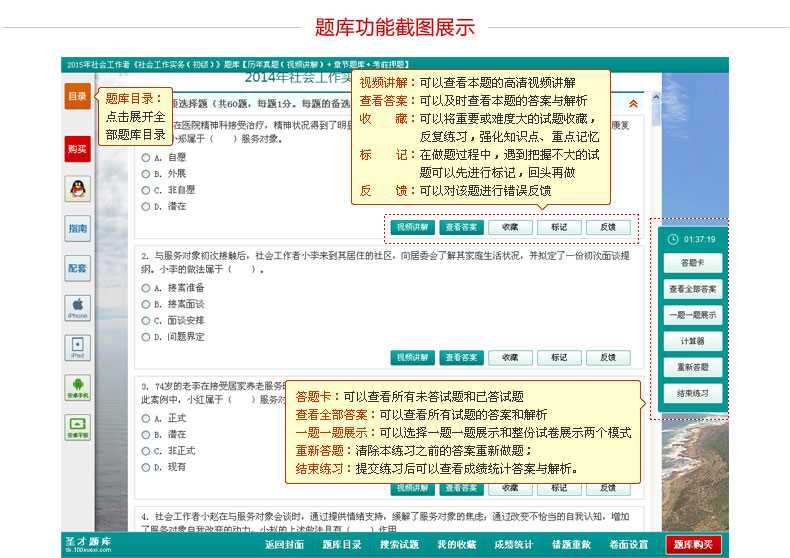Screen dimensions: 790x558
Task: Open the 计算器 calculator button
Action: click(x=692, y=341)
